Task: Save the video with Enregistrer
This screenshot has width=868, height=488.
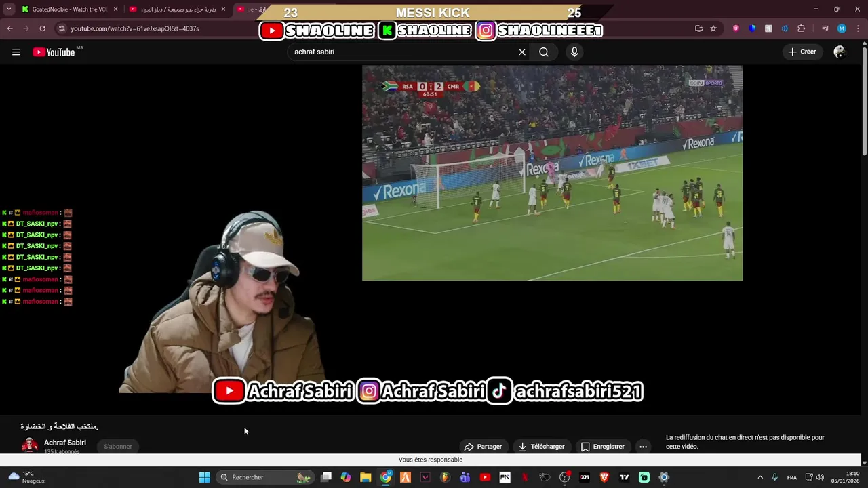Action: pyautogui.click(x=602, y=447)
